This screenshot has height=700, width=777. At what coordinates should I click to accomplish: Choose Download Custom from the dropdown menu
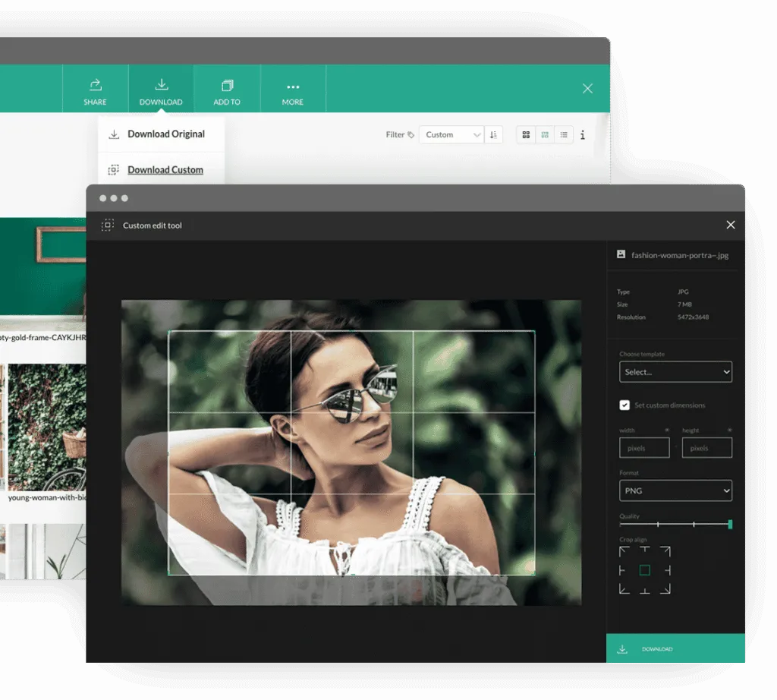pyautogui.click(x=161, y=169)
